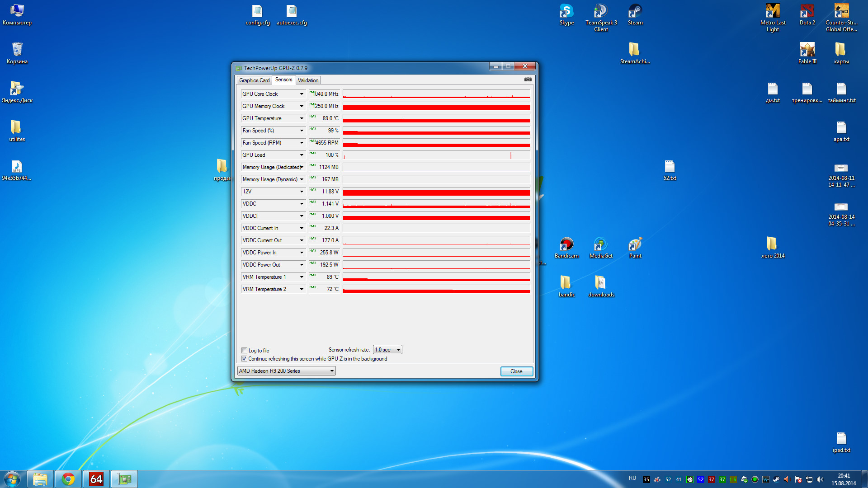Expand the GPU Temperature sensor dropdown
Viewport: 868px width, 488px height.
pyautogui.click(x=302, y=118)
